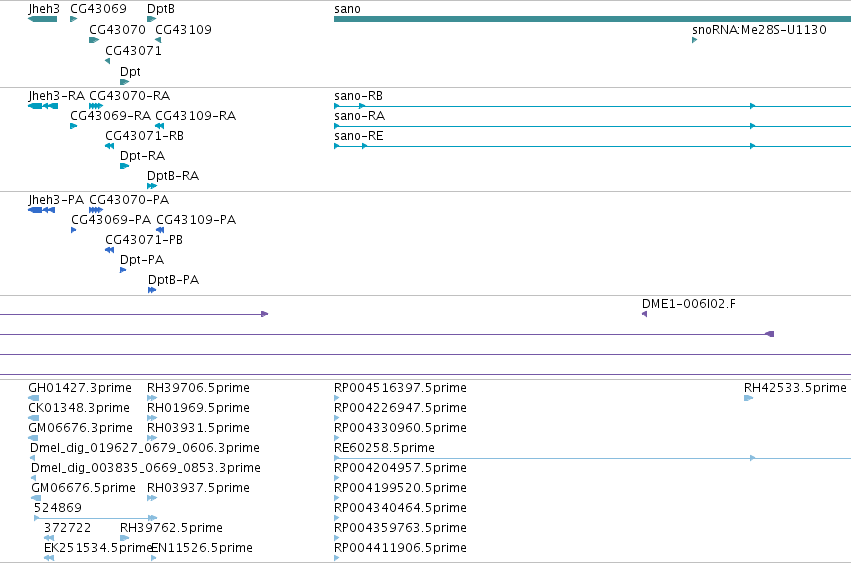Click the Dpt-RA transcript arrow
Image resolution: width=851 pixels, height=563 pixels.
[x=124, y=166]
